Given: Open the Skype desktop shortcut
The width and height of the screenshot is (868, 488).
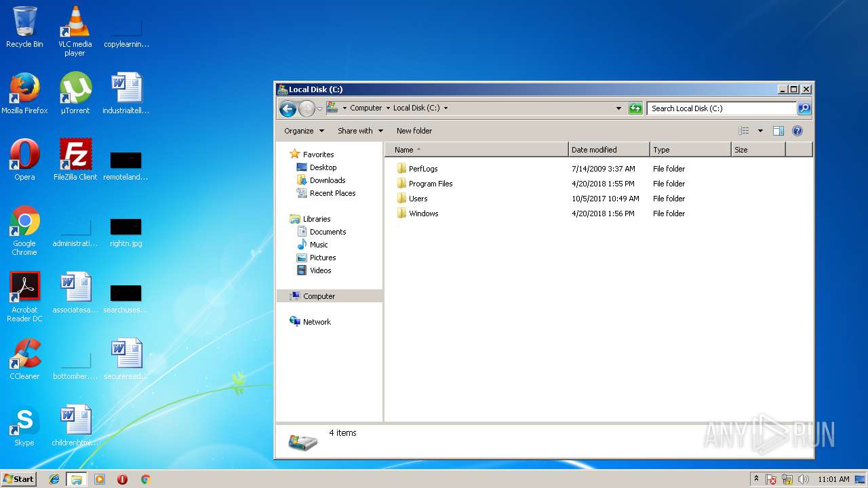Looking at the screenshot, I should pyautogui.click(x=24, y=426).
